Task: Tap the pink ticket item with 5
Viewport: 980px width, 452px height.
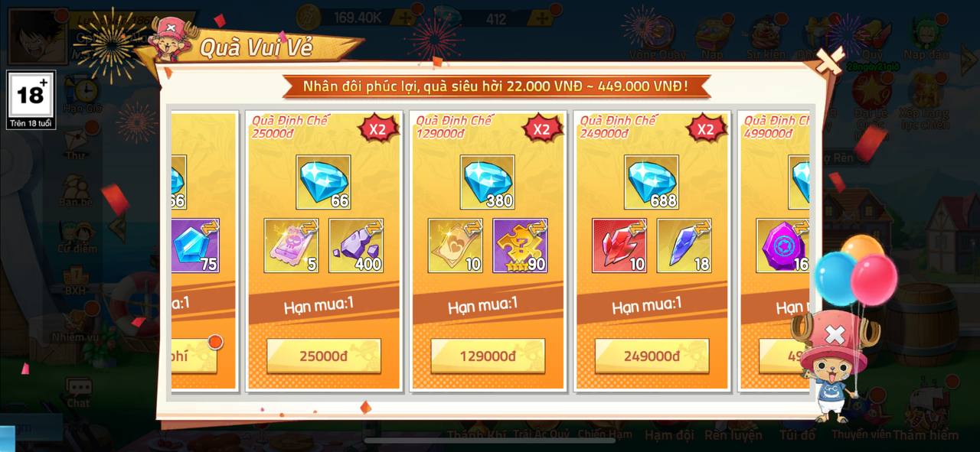Action: [292, 246]
